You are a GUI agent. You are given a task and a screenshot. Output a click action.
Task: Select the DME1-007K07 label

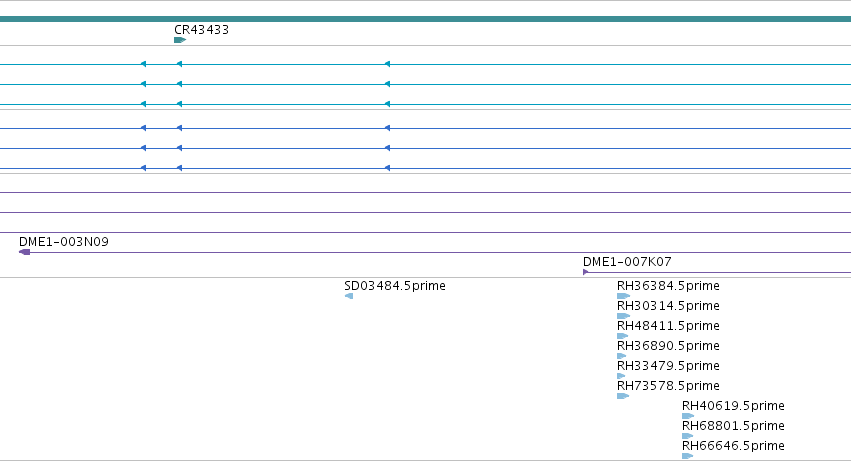coord(627,262)
